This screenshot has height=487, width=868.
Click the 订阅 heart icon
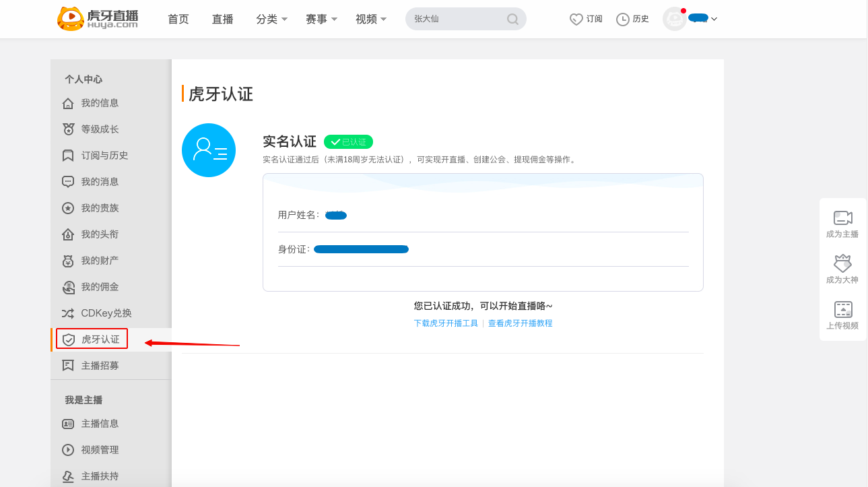[576, 20]
